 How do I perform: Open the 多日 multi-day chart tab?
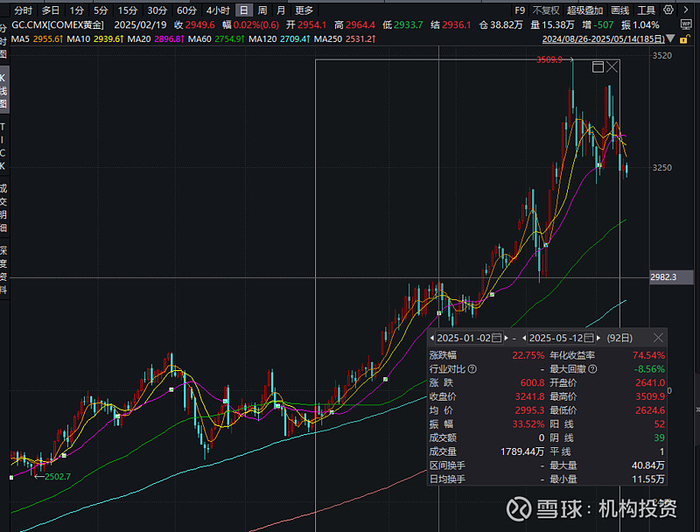(x=50, y=10)
